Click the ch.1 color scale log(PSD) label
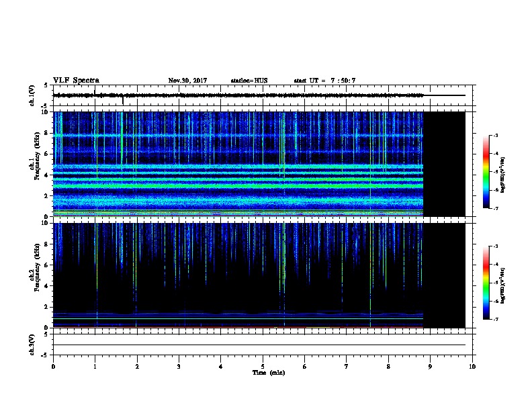Screen dimensions: 532x411 (x=502, y=175)
